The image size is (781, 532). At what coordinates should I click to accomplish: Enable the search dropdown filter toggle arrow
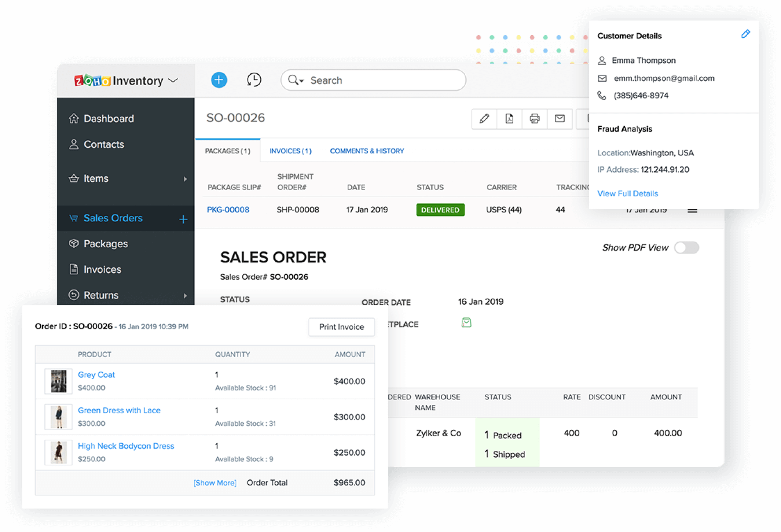[x=301, y=80]
